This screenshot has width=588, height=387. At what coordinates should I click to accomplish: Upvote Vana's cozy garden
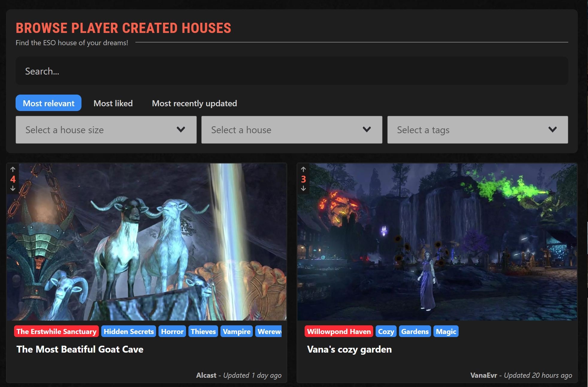(303, 169)
